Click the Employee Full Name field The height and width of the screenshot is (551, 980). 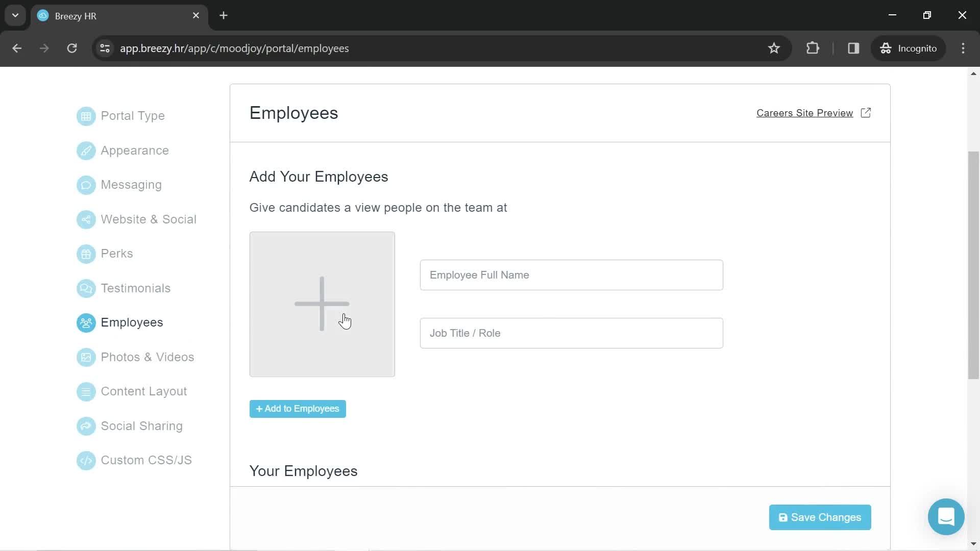pos(572,274)
